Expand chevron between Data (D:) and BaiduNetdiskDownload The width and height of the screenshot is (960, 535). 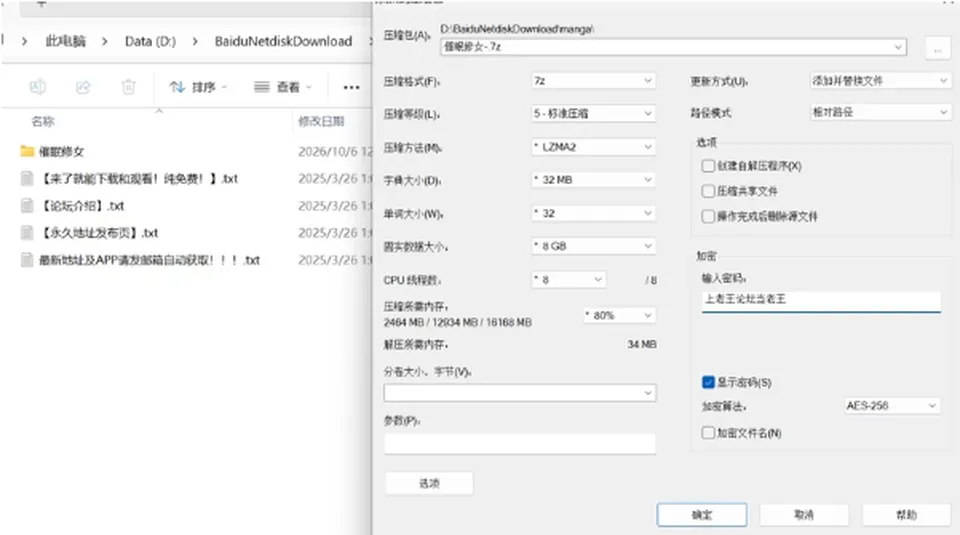tap(195, 41)
